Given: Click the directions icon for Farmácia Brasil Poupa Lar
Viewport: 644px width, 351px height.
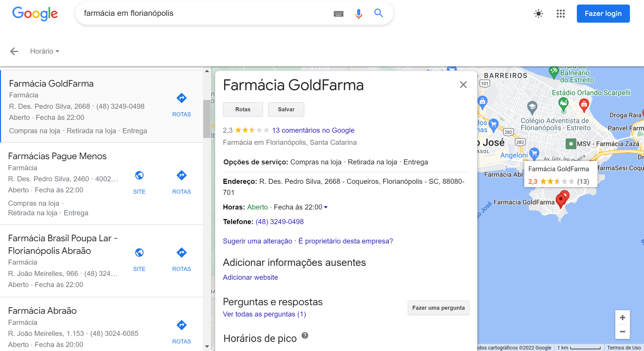Looking at the screenshot, I should pos(181,253).
